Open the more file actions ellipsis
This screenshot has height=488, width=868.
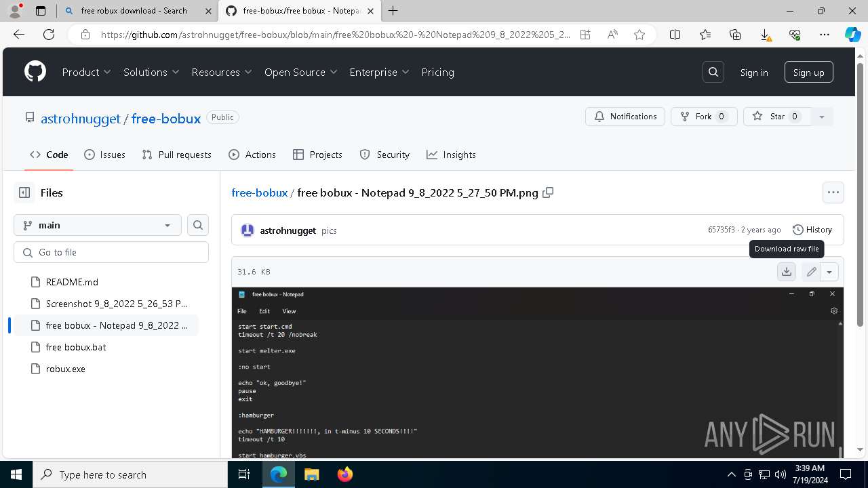pyautogui.click(x=833, y=192)
